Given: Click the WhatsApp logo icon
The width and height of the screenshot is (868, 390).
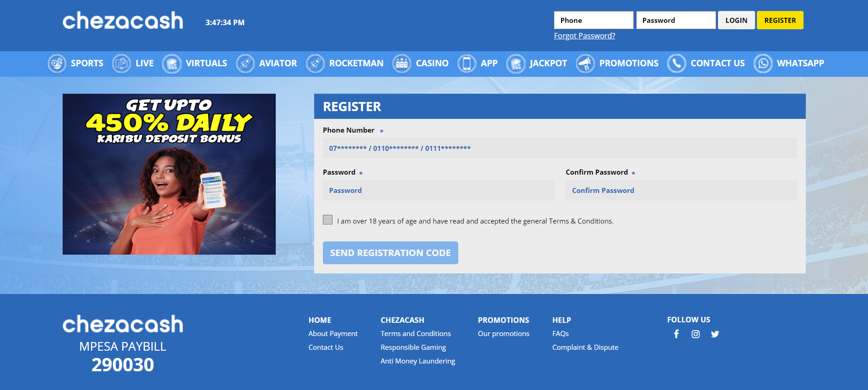Looking at the screenshot, I should pos(763,64).
